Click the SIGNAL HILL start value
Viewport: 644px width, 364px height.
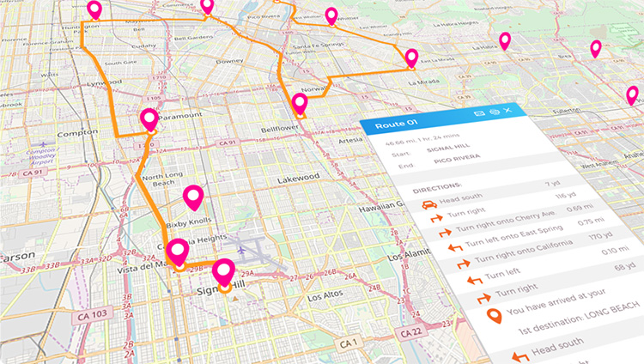(x=448, y=148)
